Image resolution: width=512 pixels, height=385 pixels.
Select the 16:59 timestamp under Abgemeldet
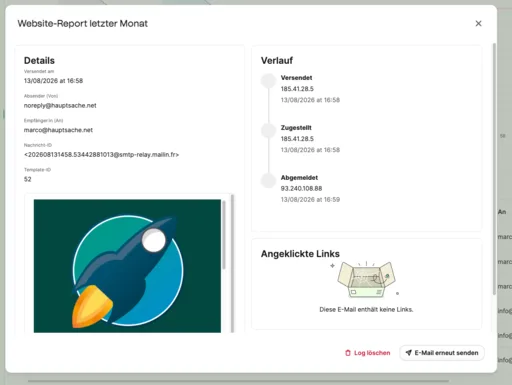coord(310,200)
